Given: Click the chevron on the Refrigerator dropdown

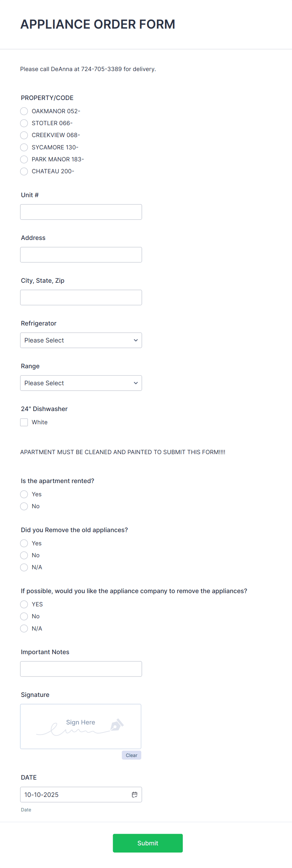Looking at the screenshot, I should (136, 340).
